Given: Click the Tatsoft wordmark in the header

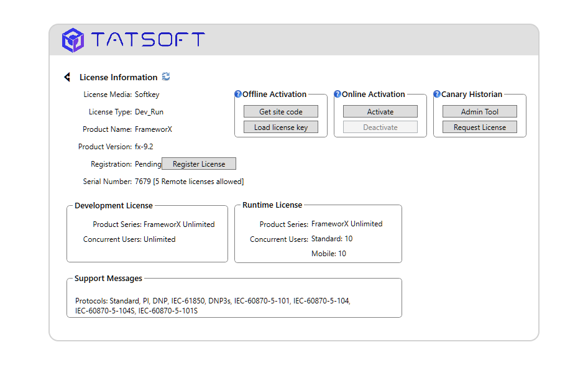Looking at the screenshot, I should coord(148,39).
